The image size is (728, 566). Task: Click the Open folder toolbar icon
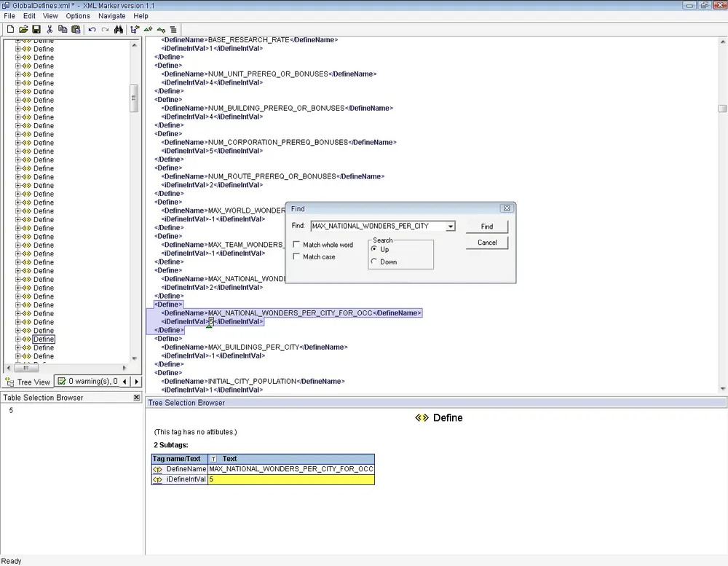pyautogui.click(x=23, y=29)
